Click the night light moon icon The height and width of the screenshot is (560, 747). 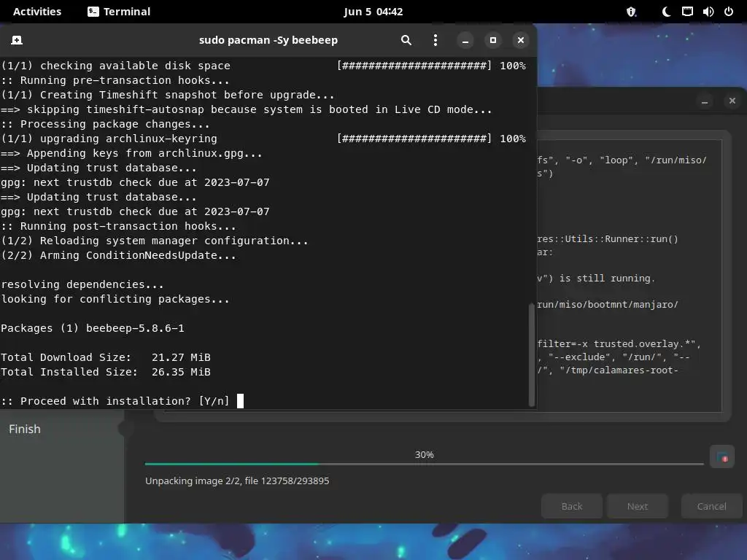click(x=667, y=12)
